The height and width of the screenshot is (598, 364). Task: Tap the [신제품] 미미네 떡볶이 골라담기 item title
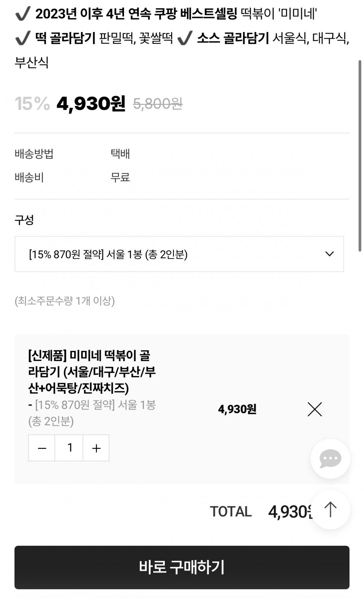[92, 371]
